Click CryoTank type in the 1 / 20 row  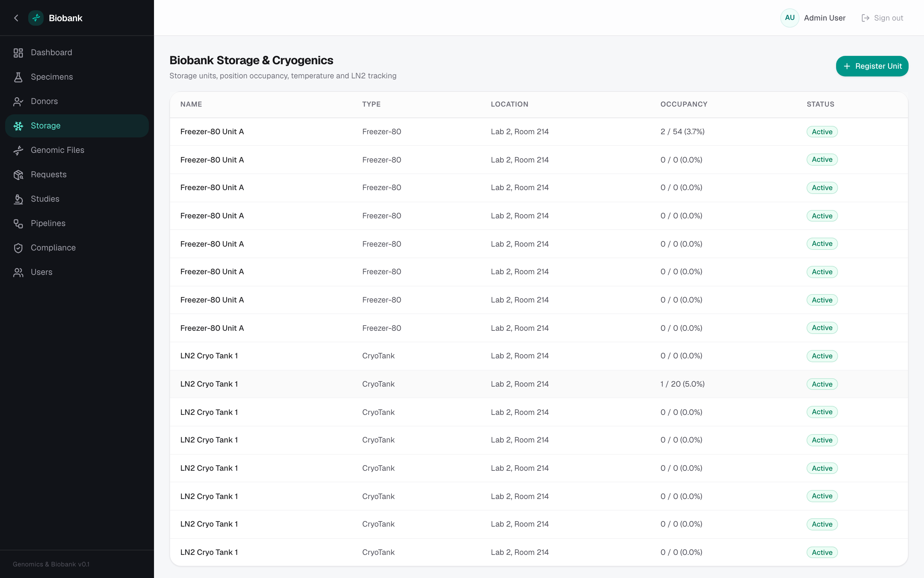378,384
